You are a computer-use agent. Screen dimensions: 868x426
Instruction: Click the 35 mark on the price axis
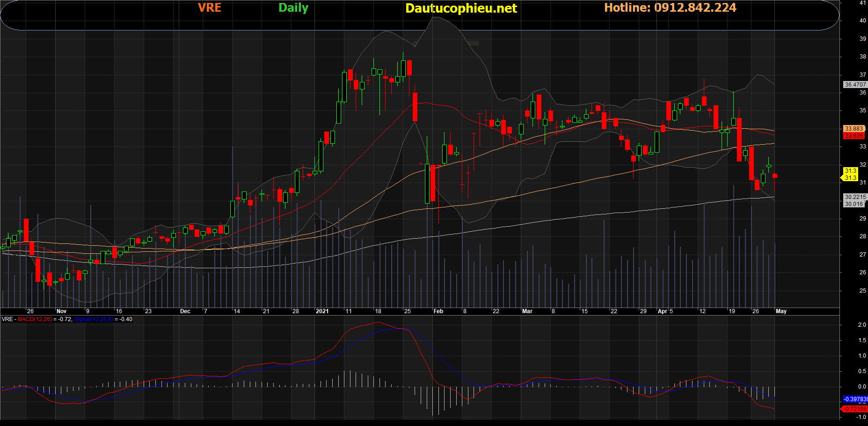[863, 110]
